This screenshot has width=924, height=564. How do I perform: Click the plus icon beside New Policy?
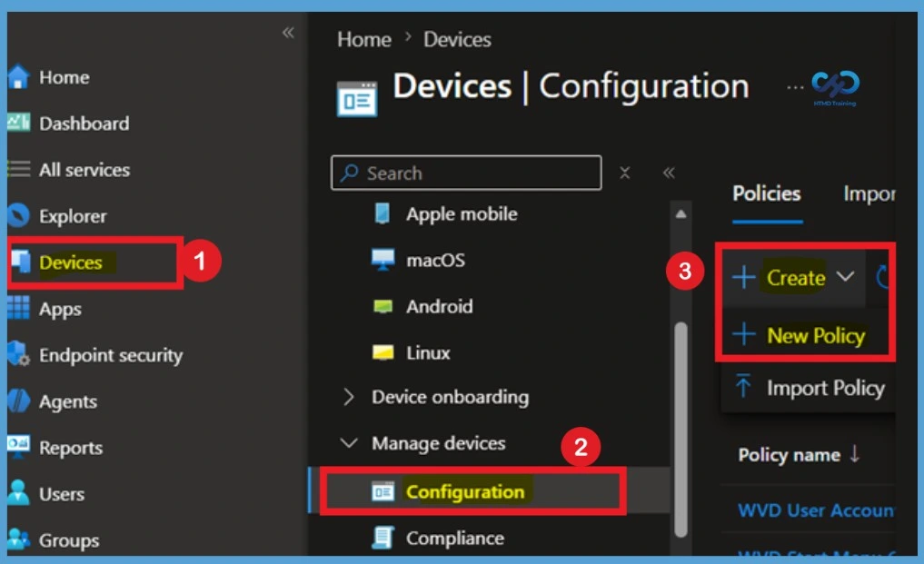(744, 334)
